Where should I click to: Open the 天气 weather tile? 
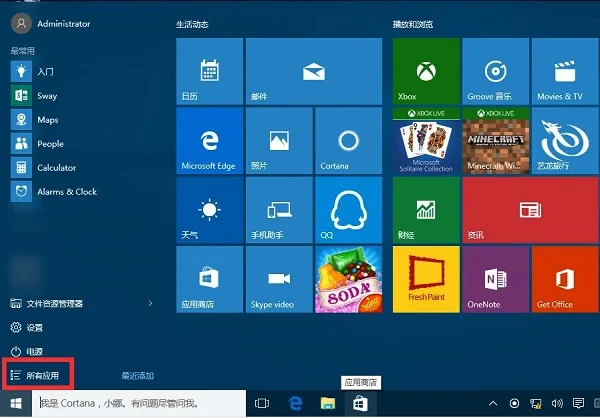pos(209,210)
